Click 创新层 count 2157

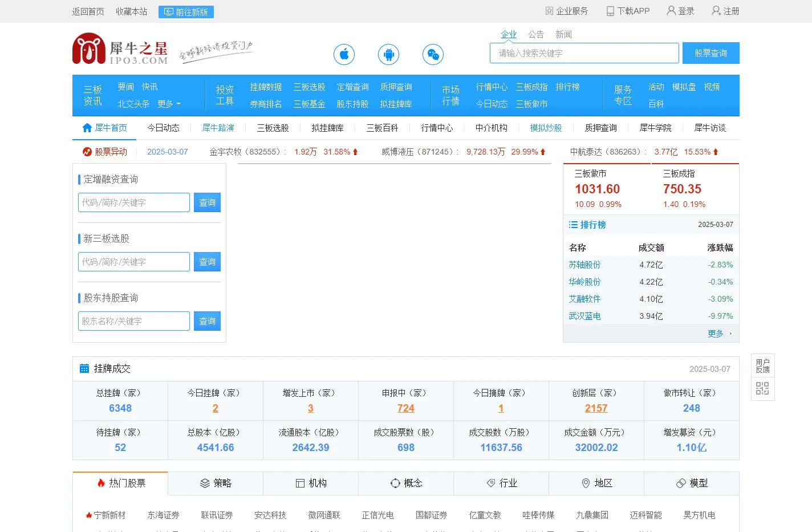pyautogui.click(x=596, y=408)
